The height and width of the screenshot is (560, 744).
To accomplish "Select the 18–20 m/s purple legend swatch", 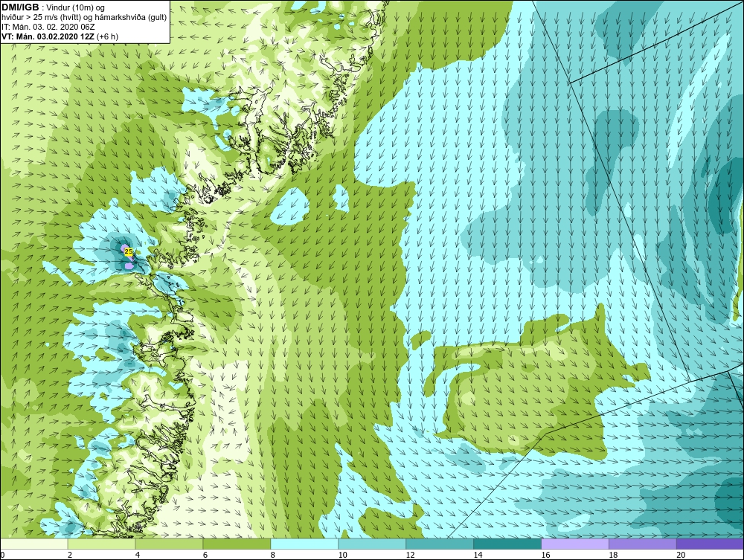I will click(x=643, y=544).
